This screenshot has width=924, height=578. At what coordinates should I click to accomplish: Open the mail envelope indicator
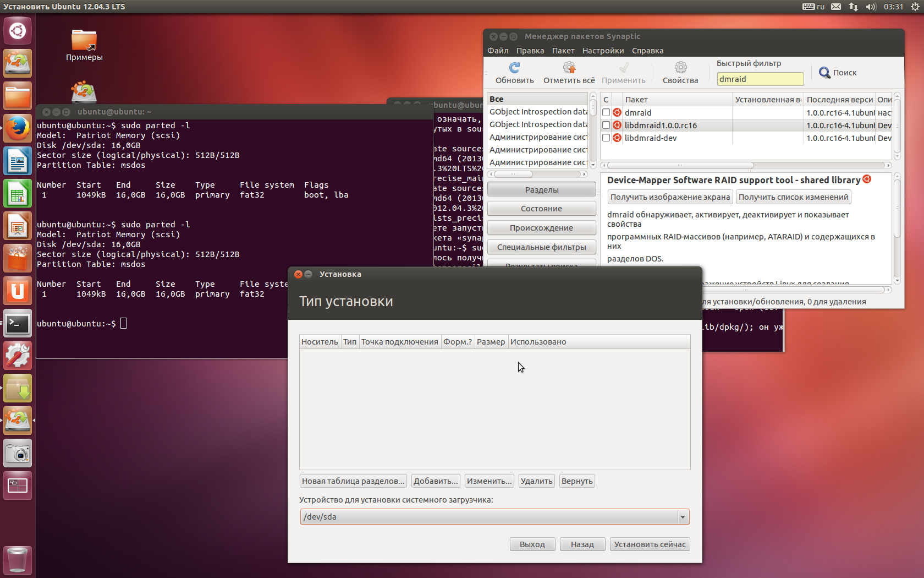point(836,7)
